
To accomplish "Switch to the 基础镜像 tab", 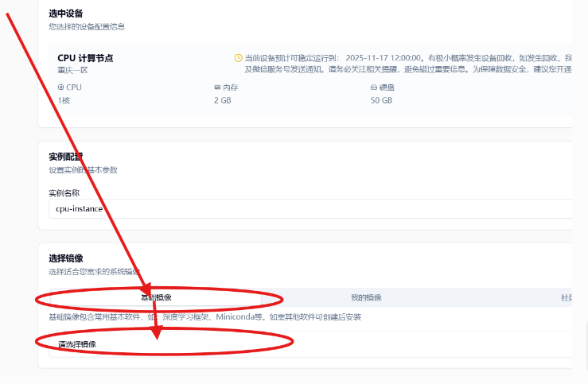I will click(x=156, y=297).
